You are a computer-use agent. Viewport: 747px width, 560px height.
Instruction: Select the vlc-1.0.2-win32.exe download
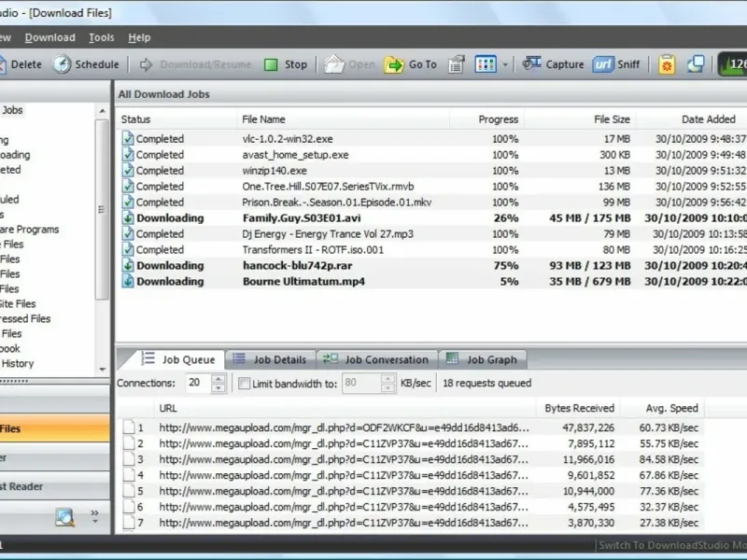pos(431,139)
